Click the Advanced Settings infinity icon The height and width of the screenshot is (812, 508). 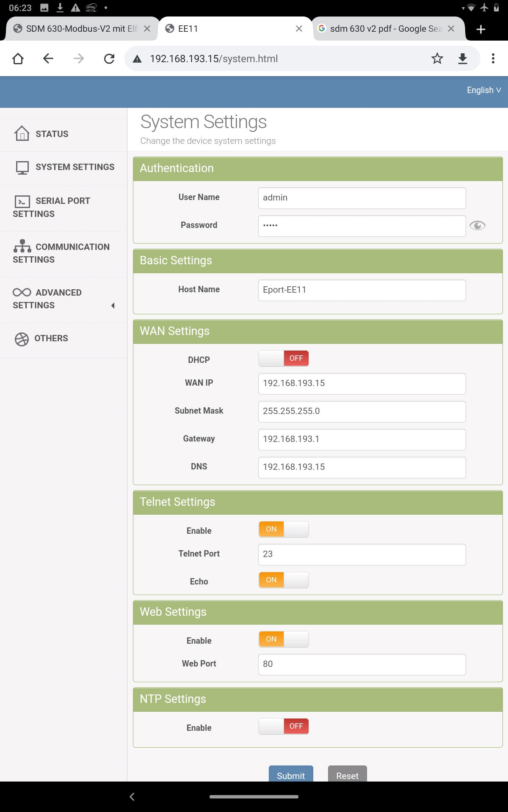tap(22, 292)
